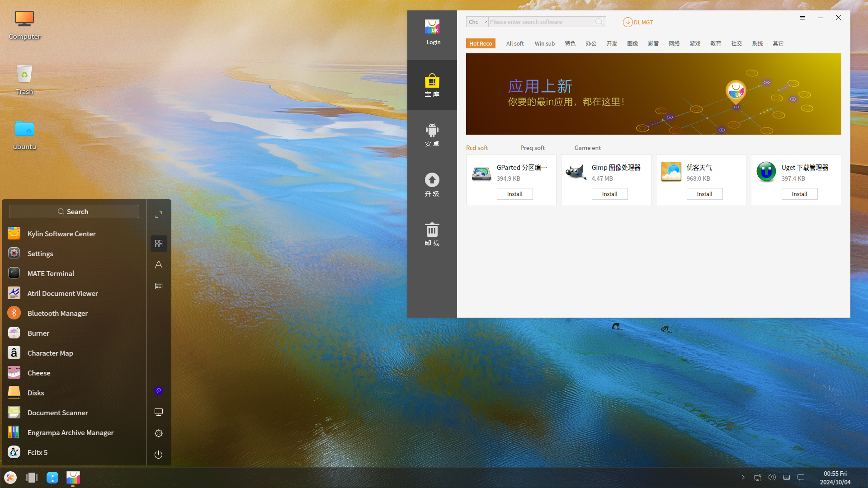Expand hidden tray icons arrow
Screen dimensions: 868x488
click(743, 478)
